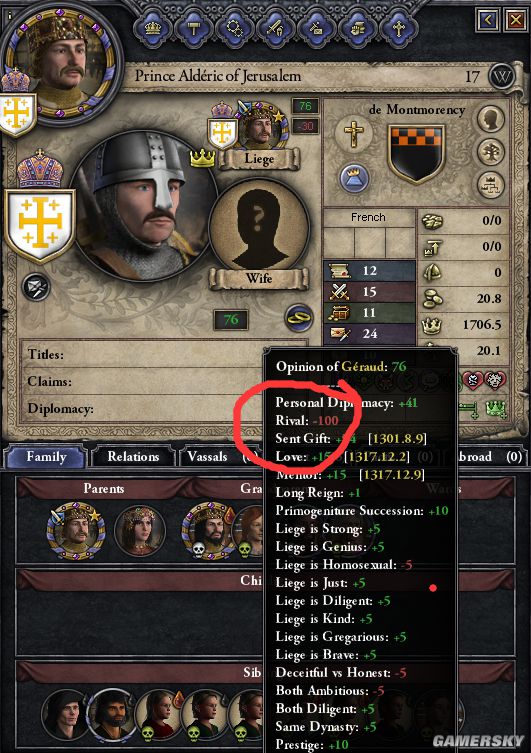Click the large Kingdom of Jerusalem coat of arms
Viewport: 531px width, 753px height.
click(40, 224)
